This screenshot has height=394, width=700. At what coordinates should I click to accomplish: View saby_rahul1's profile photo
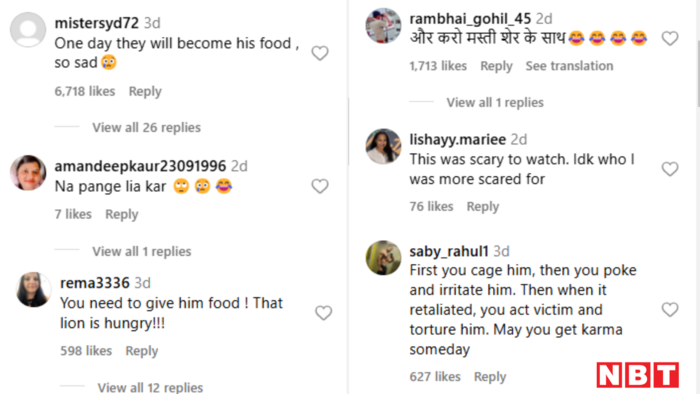point(383,258)
